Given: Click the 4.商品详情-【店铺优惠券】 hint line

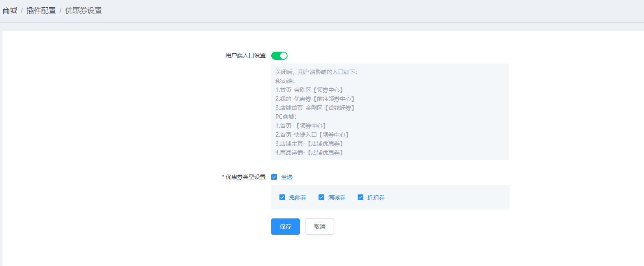Looking at the screenshot, I should (x=310, y=153).
